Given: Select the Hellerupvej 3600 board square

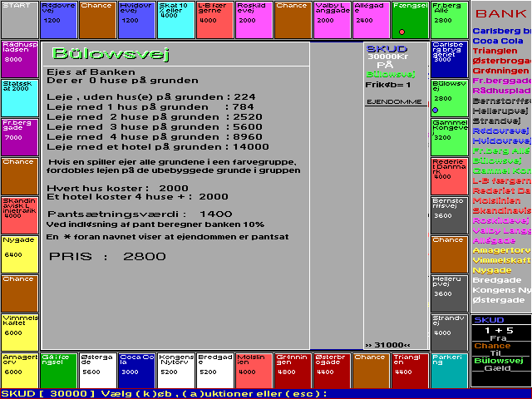Looking at the screenshot, I should tap(450, 293).
